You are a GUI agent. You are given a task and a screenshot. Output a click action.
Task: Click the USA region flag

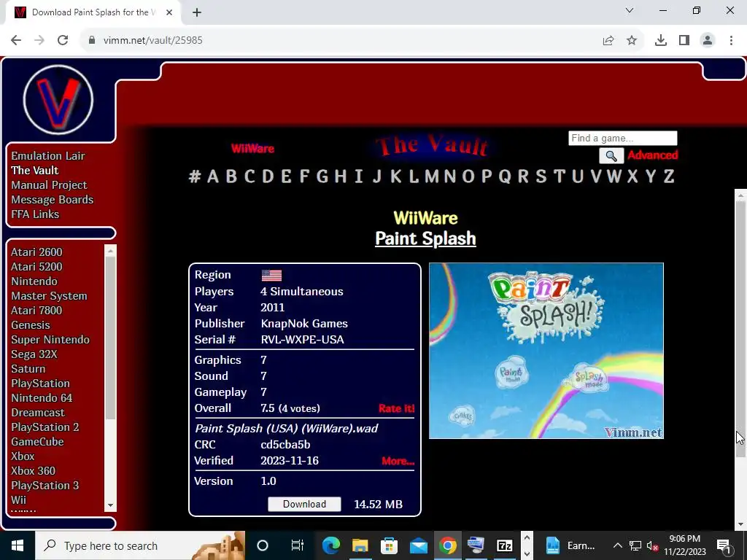pyautogui.click(x=271, y=275)
